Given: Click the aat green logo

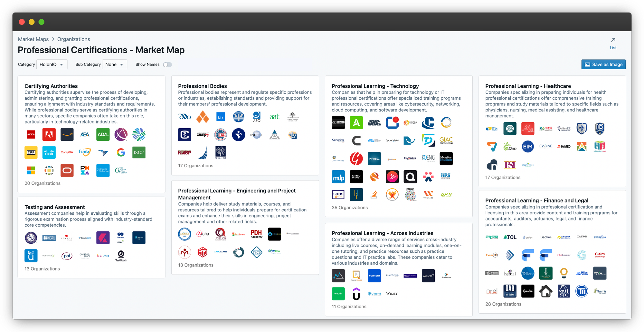Looking at the screenshot, I should click(x=274, y=117).
